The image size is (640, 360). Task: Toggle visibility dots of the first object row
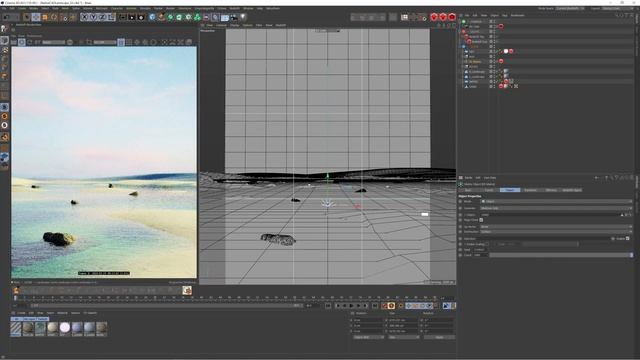(494, 22)
